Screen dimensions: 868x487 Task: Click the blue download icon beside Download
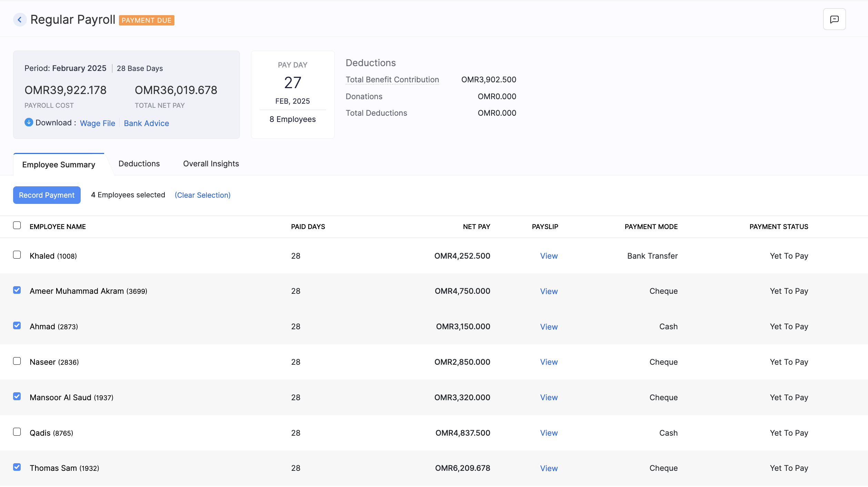pos(29,122)
